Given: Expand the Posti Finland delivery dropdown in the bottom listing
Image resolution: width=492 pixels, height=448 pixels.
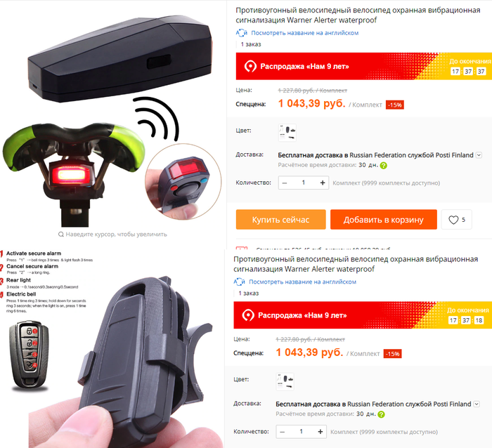Looking at the screenshot, I should pyautogui.click(x=477, y=404).
